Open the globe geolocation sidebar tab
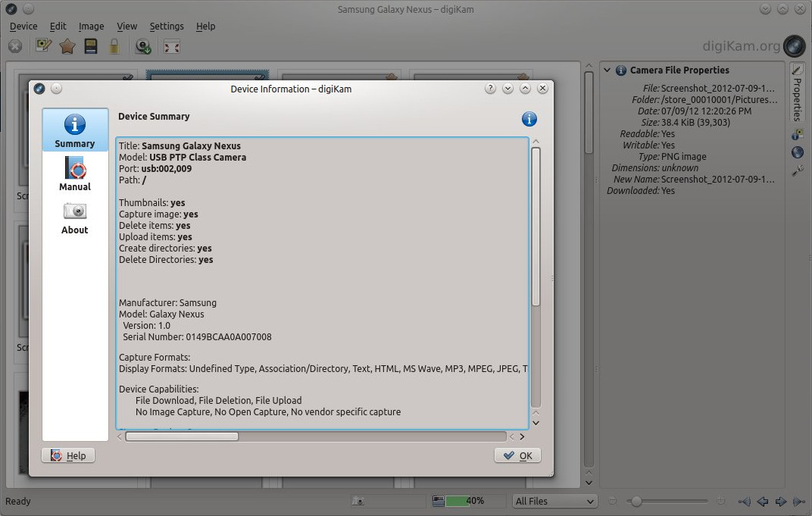Screen dimensions: 812x516 (x=798, y=152)
